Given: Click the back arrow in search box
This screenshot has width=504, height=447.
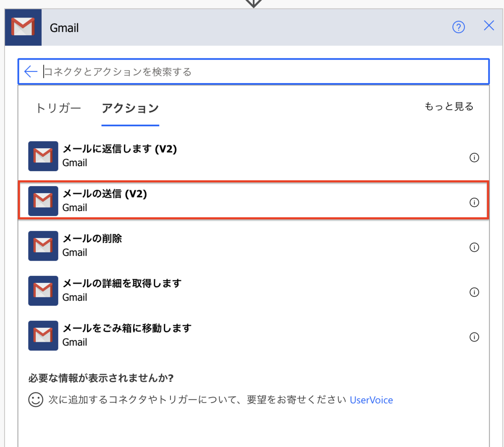Looking at the screenshot, I should click(31, 71).
